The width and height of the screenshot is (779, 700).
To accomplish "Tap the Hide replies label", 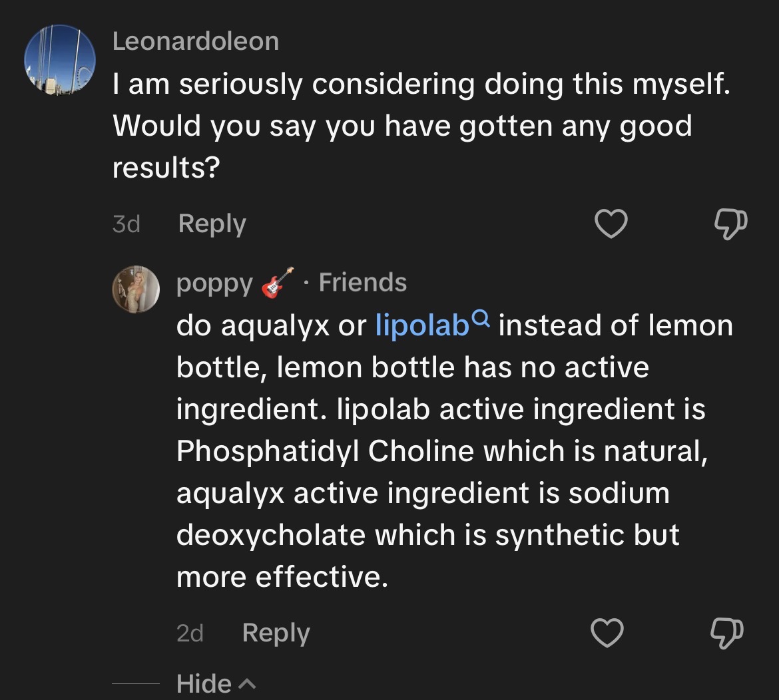I will [x=204, y=684].
